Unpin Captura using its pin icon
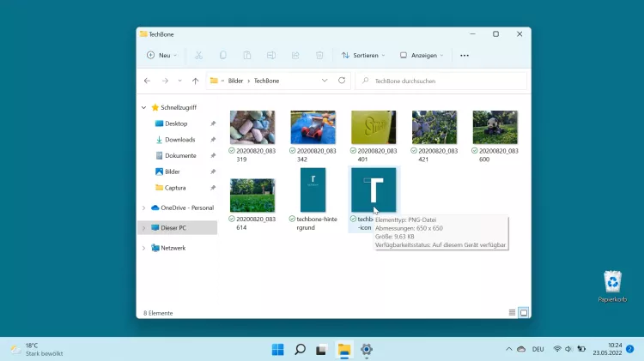The height and width of the screenshot is (361, 644). (213, 188)
